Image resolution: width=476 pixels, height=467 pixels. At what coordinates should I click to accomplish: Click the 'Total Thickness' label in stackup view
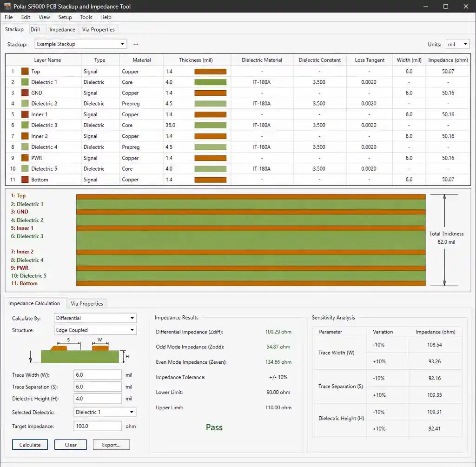(x=446, y=233)
